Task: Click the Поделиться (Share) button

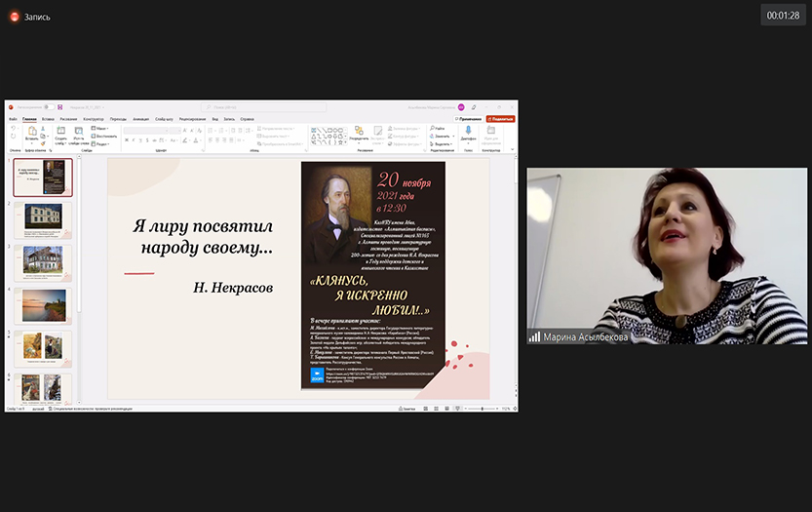Action: 501,119
